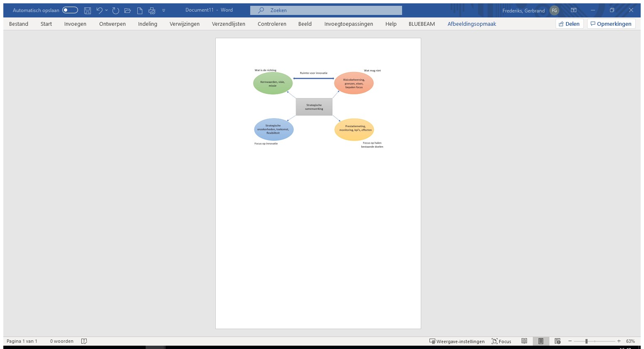Expand the Undo history dropdown arrow
644x349 pixels.
pos(107,10)
